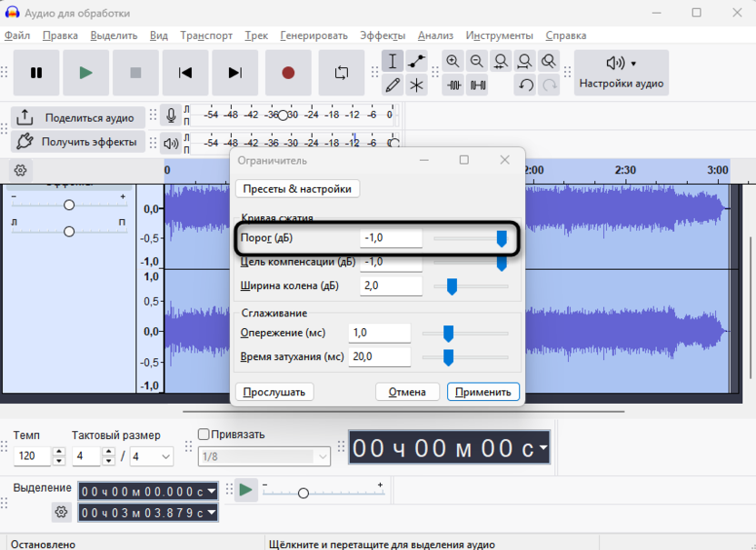The image size is (756, 550).
Task: Toggle the Loop playback button
Action: [340, 73]
